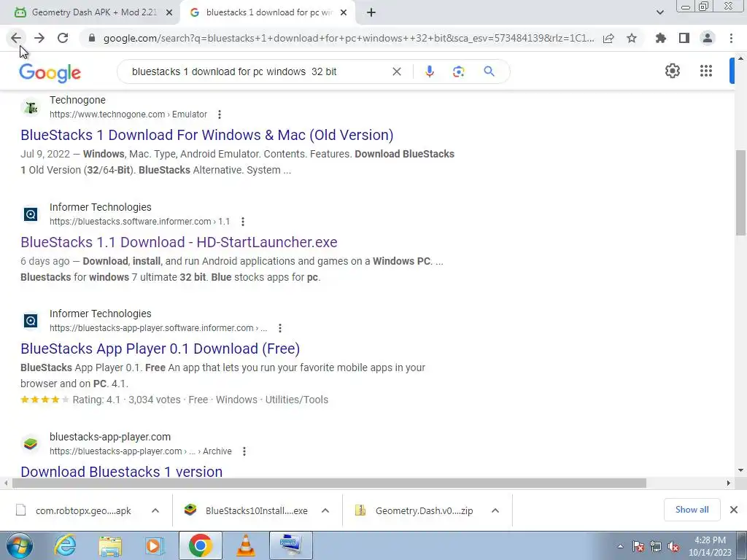The image size is (747, 560).
Task: Open the Action Center flag tray icon
Action: click(x=638, y=547)
